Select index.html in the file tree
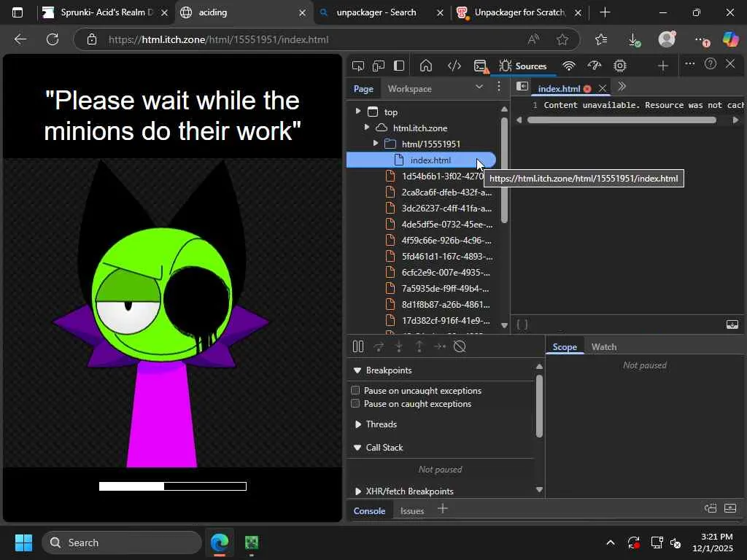 tap(421, 160)
